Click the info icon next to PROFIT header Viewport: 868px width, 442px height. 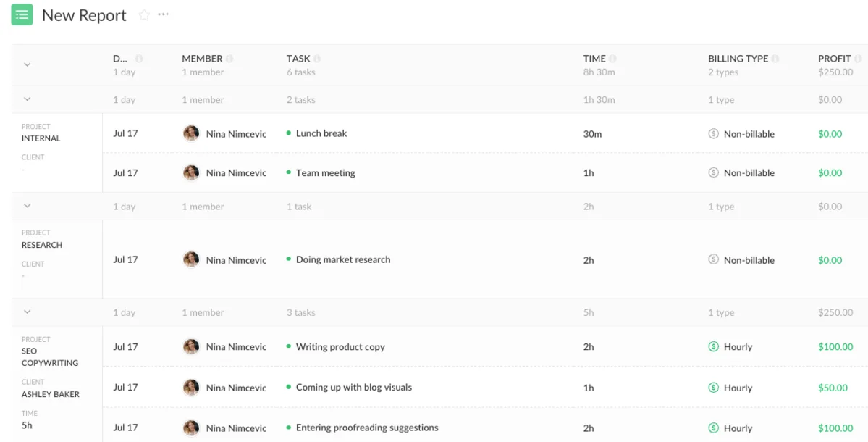[x=858, y=59]
